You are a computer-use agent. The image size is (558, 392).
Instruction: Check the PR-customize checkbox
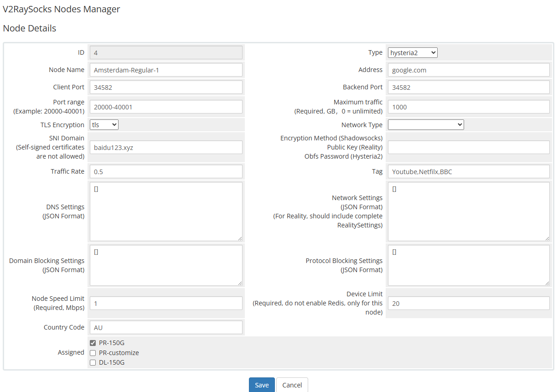tap(93, 353)
